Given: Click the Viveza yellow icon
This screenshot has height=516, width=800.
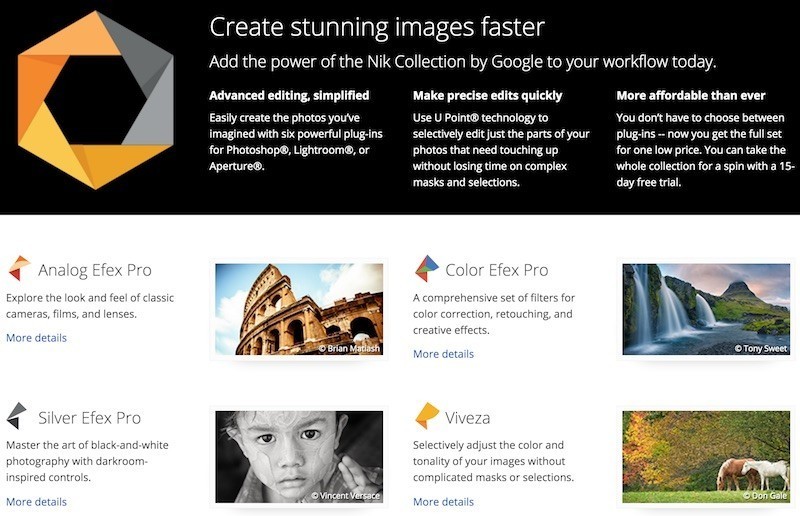Looking at the screenshot, I should (x=427, y=416).
